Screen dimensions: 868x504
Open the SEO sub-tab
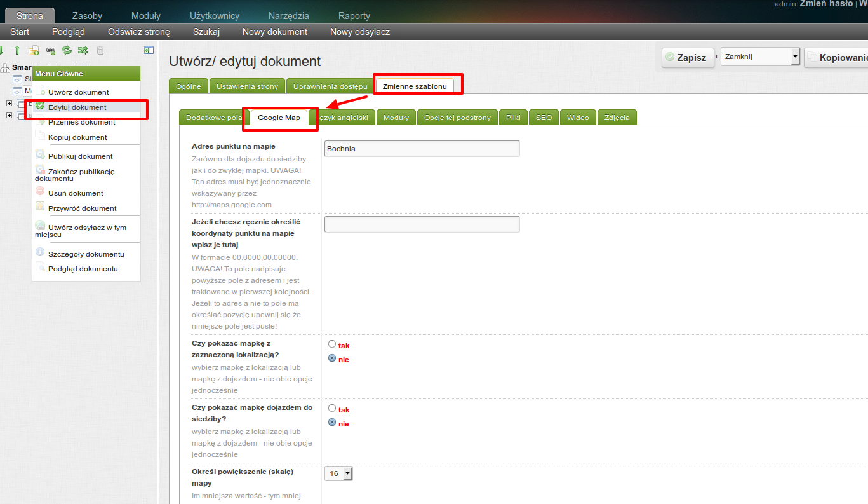coord(544,118)
